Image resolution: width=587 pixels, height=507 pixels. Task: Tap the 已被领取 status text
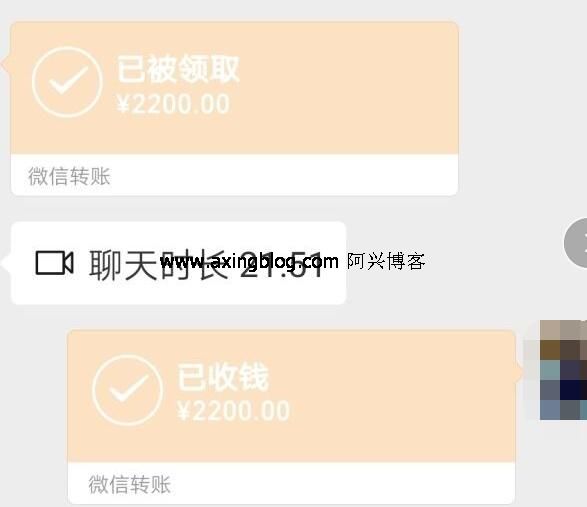pos(178,69)
